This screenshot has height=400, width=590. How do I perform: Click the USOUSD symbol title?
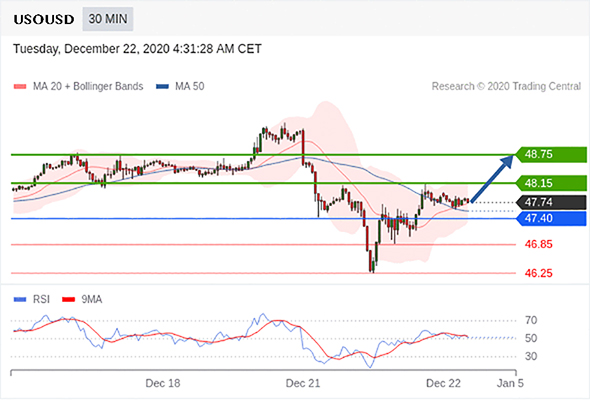click(44, 20)
